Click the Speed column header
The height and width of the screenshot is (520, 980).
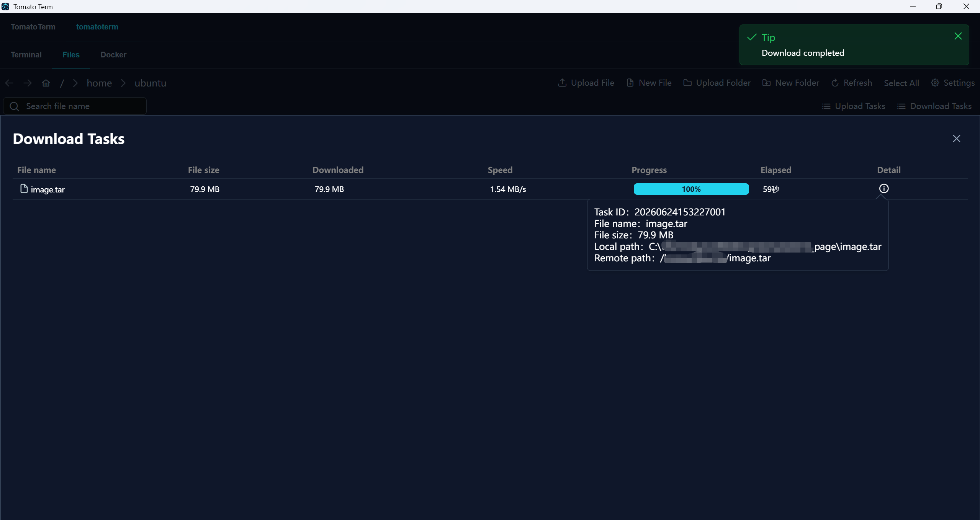pos(500,170)
